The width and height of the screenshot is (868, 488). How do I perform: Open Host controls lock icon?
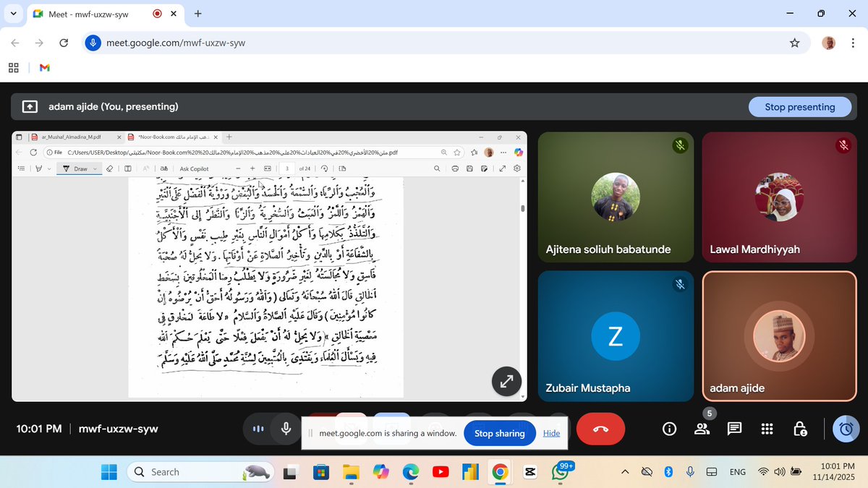(x=800, y=429)
